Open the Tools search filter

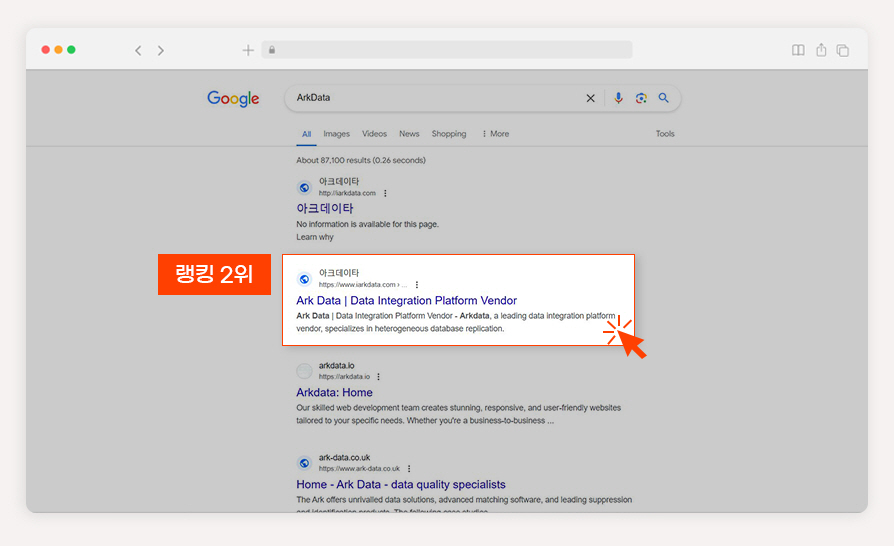click(x=665, y=134)
